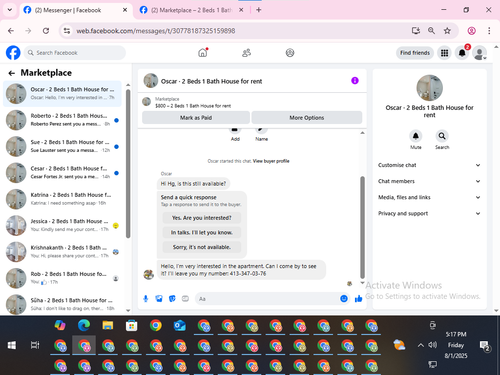Viewport: 500px width, 375px height.
Task: Open Roberto's chat in list
Action: pos(62,120)
